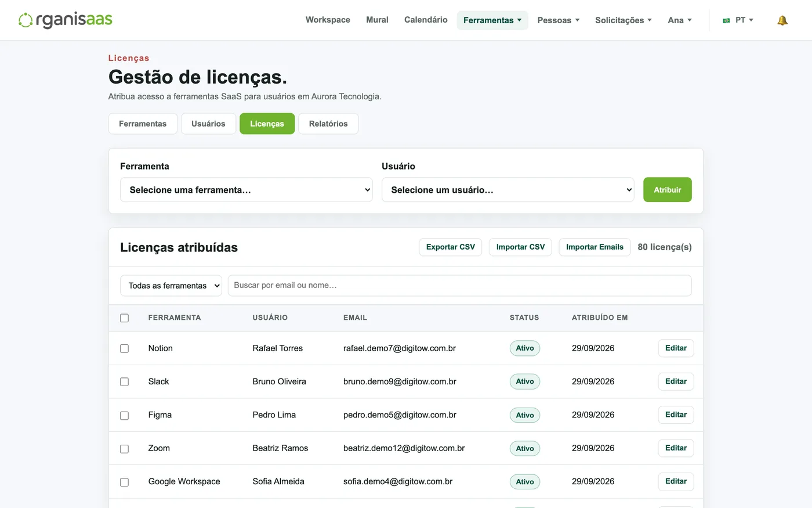Click email rafael.demo7@digitow.com.br
The height and width of the screenshot is (508, 812).
coord(400,348)
